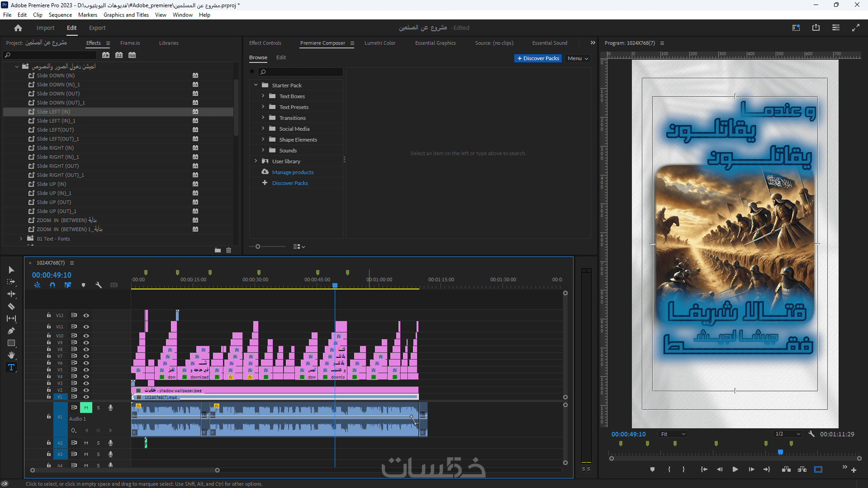The image size is (868, 488).
Task: Delete the selected custom effect using the trash icon
Action: click(x=229, y=250)
